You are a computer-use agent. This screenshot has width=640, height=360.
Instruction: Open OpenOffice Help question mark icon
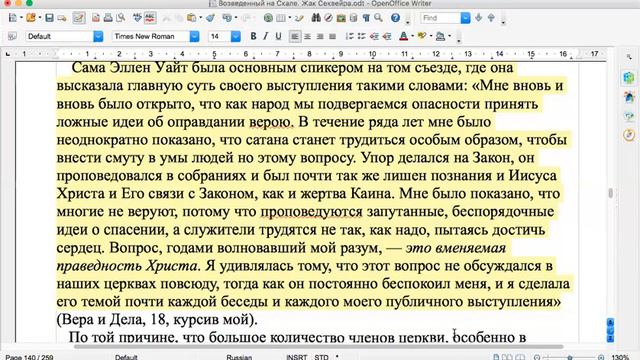[395, 18]
